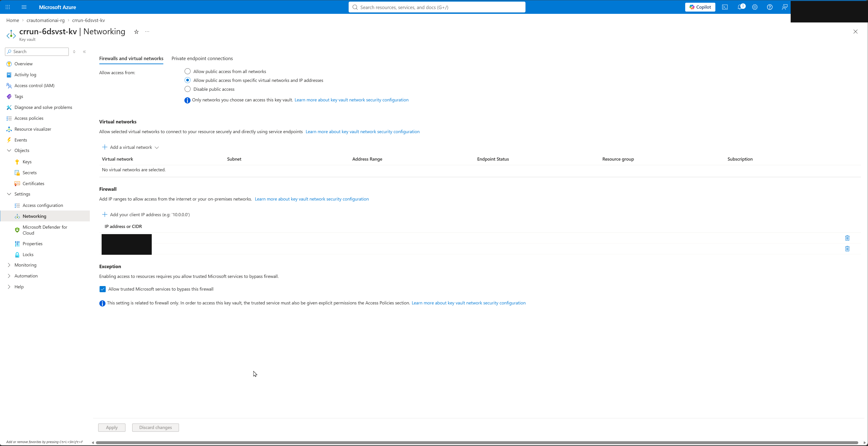
Task: Click the Copilot button
Action: tap(700, 7)
